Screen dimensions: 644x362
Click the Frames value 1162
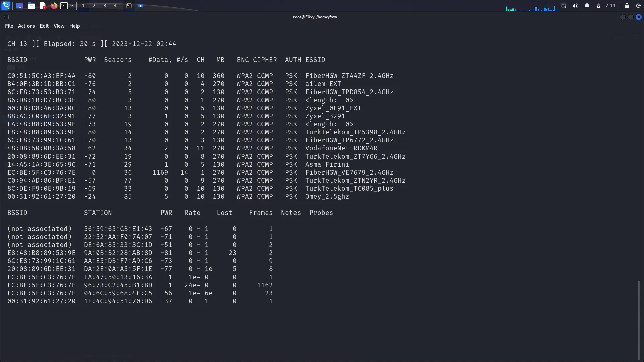pos(265,285)
